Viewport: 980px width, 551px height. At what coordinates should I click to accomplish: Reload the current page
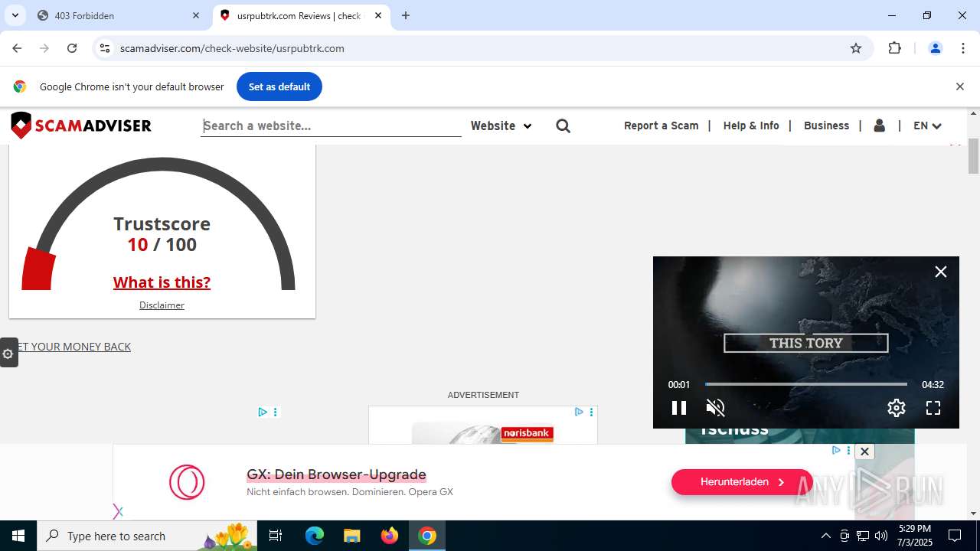72,48
